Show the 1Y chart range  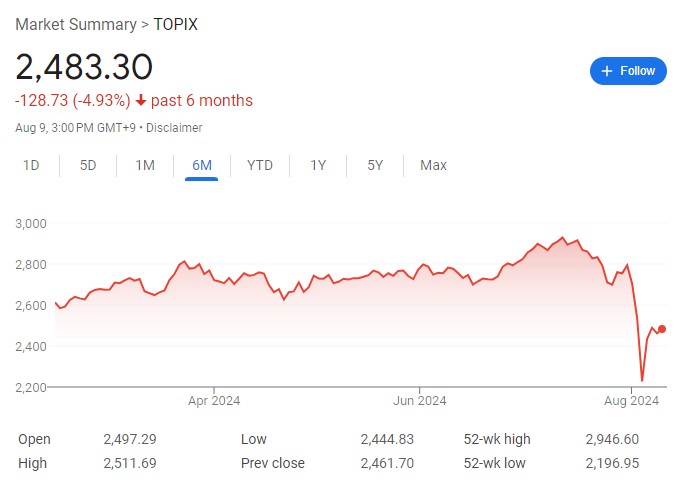tap(318, 165)
